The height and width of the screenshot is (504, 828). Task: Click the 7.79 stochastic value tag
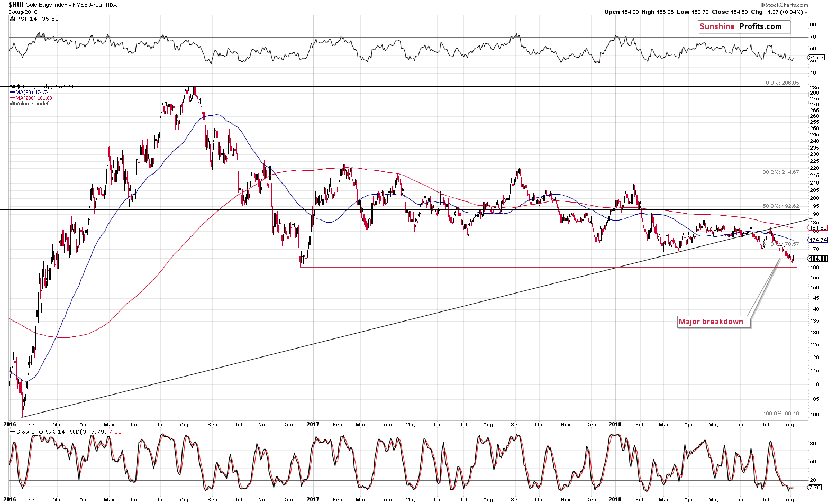coord(815,488)
